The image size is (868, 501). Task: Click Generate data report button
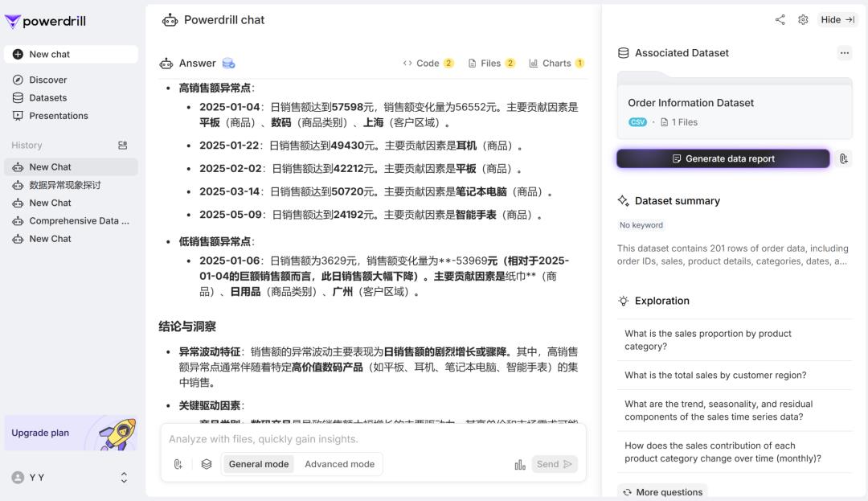click(723, 159)
